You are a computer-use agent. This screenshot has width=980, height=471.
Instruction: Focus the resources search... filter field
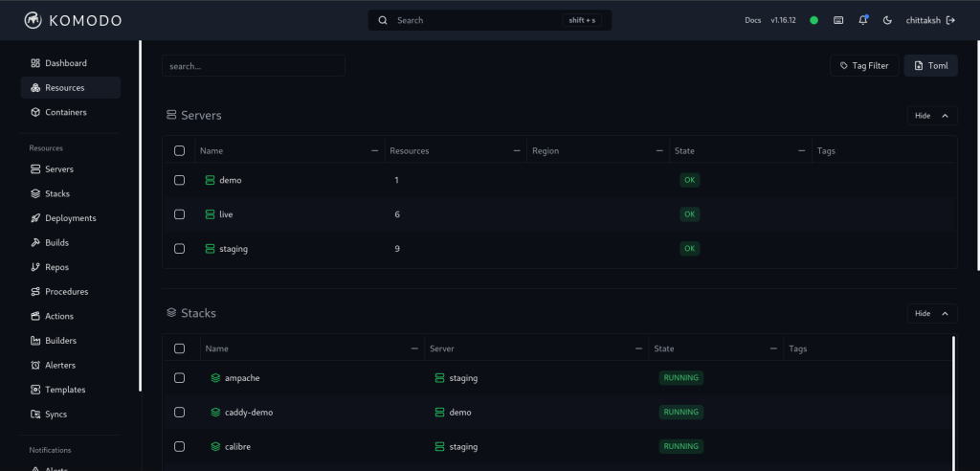point(253,66)
